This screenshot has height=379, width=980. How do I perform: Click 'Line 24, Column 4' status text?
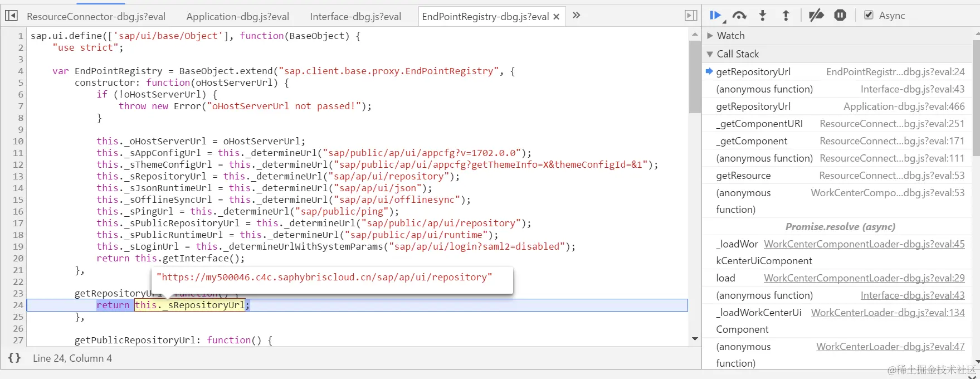click(x=72, y=358)
